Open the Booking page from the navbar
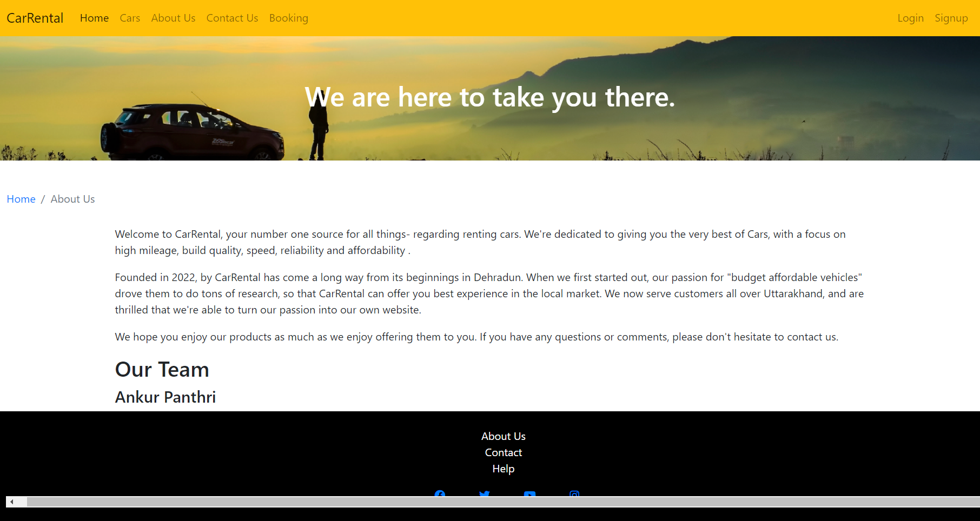The image size is (980, 521). pos(289,18)
